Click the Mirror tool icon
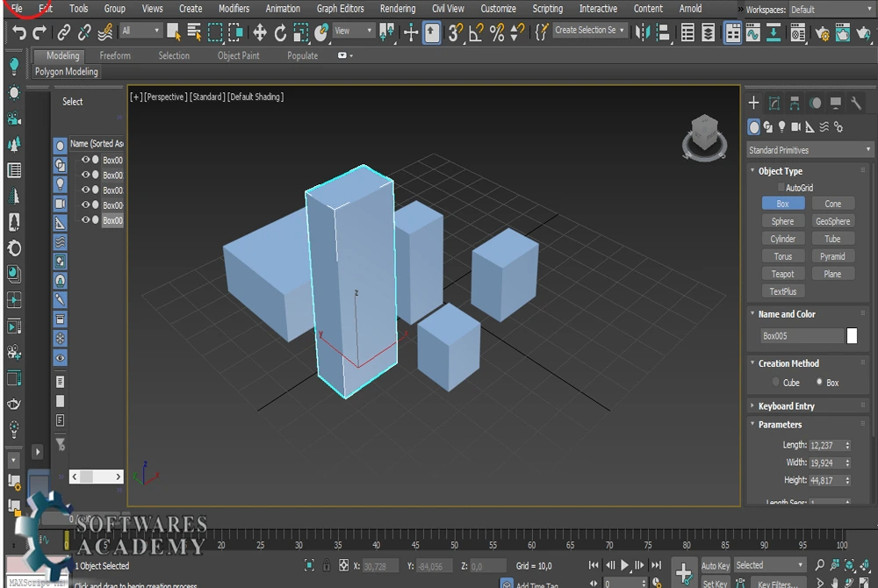The width and height of the screenshot is (878, 588). pyautogui.click(x=642, y=32)
